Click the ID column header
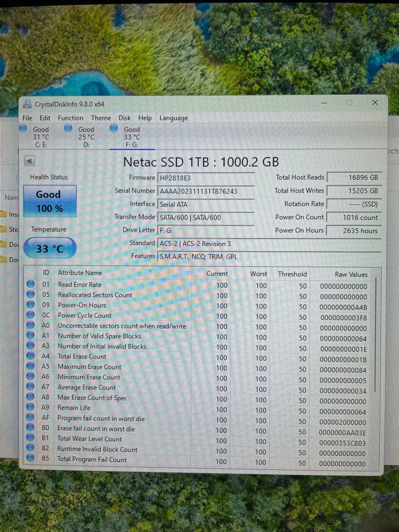This screenshot has height=532, width=399. [46, 272]
